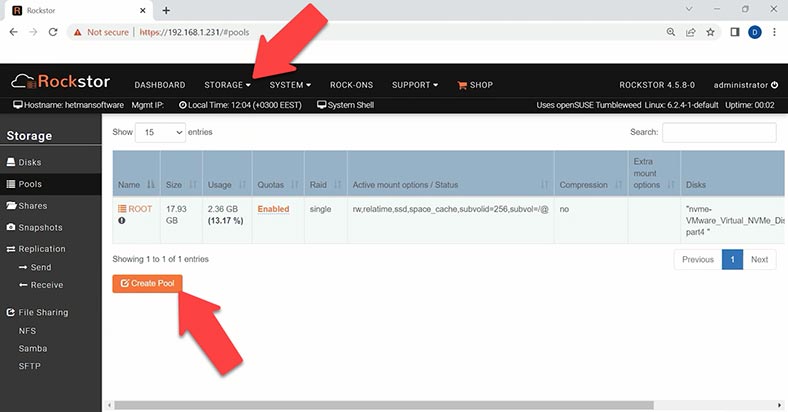Image resolution: width=788 pixels, height=412 pixels.
Task: Click the browser back arrow
Action: click(x=14, y=32)
